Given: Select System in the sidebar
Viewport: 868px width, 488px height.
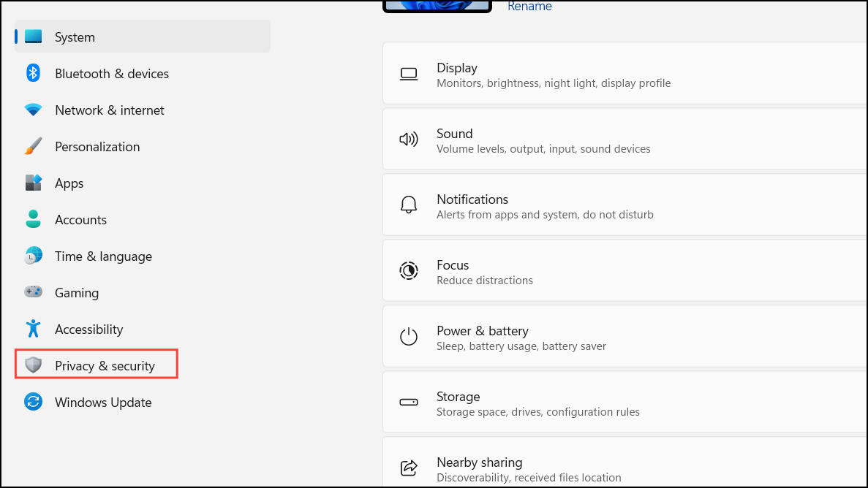Looking at the screenshot, I should tap(75, 37).
